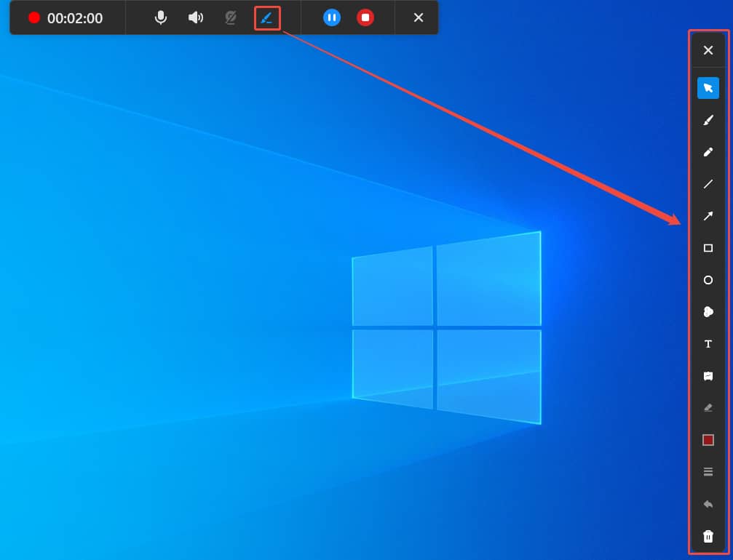Select the Text annotation tool
This screenshot has width=733, height=560.
coord(708,344)
